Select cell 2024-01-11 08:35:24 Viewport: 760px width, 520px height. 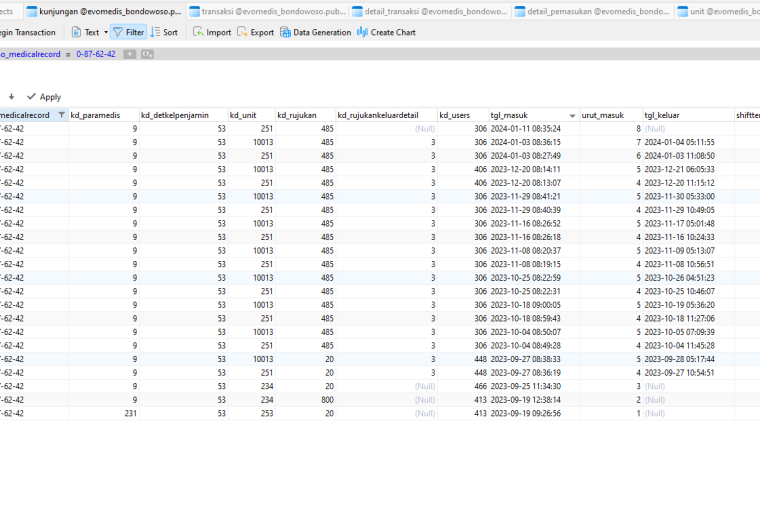pos(534,129)
